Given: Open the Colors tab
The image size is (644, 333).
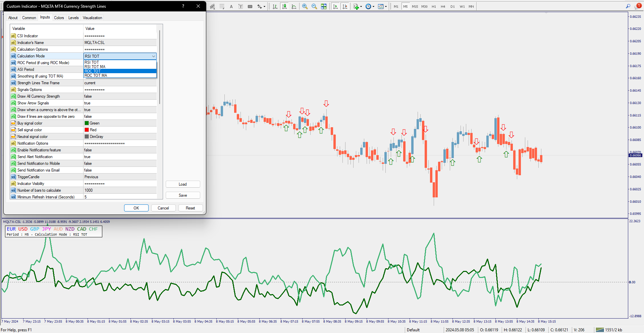Looking at the screenshot, I should coord(59,18).
